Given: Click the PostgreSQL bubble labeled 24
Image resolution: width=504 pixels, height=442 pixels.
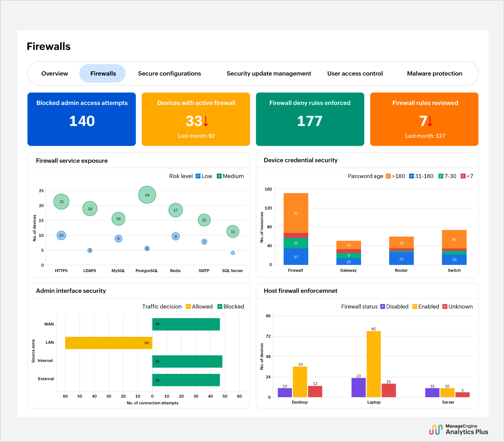Looking at the screenshot, I should (147, 195).
